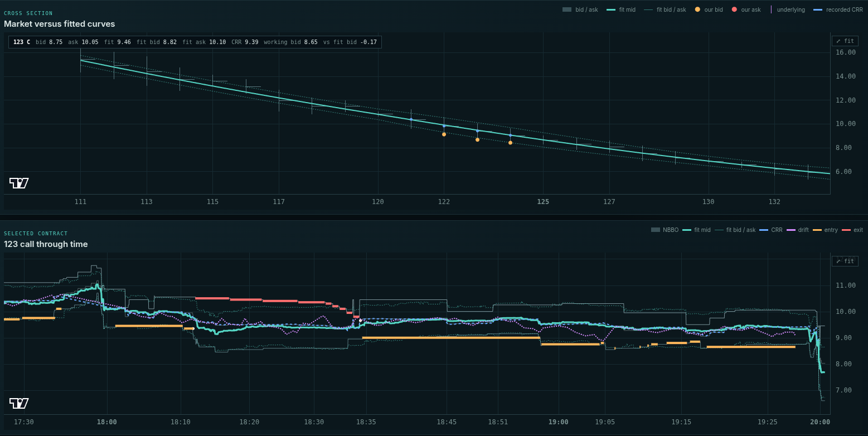Screen dimensions: 868x436
Task: Toggle the entry legend item
Action: (x=825, y=230)
